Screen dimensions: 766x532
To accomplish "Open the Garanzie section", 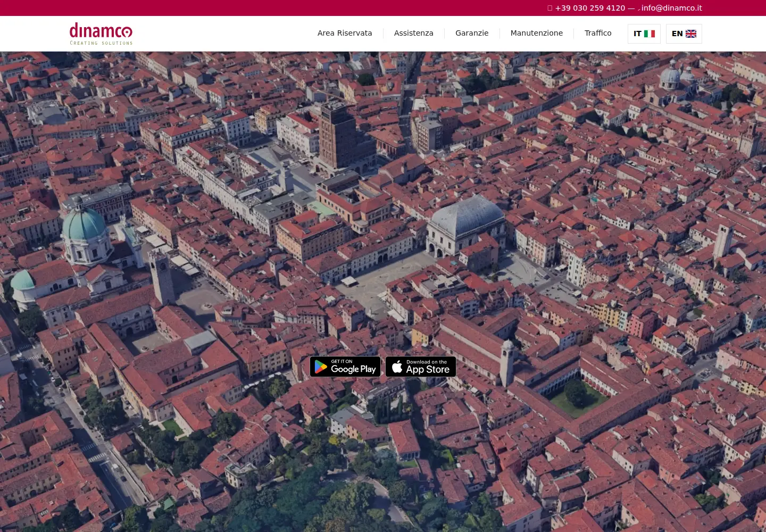I will click(472, 33).
